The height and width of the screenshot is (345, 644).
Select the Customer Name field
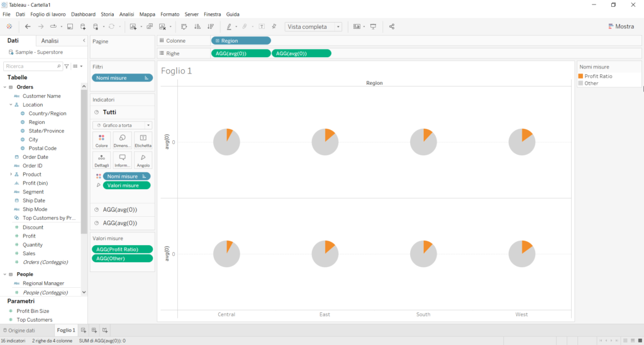[42, 96]
